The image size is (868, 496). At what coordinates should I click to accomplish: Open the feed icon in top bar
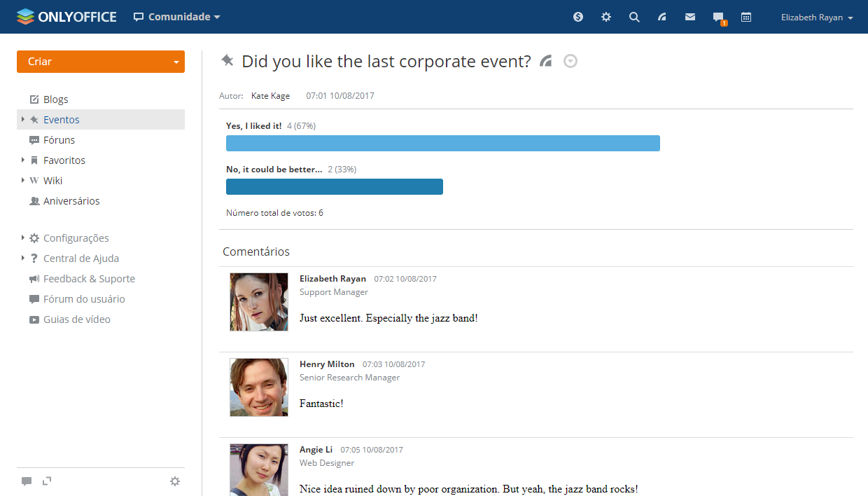(662, 17)
